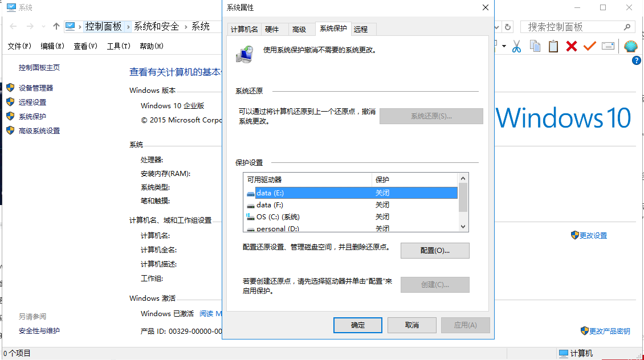Open the 文件(F) menu
This screenshot has width=644, height=360.
tap(19, 46)
